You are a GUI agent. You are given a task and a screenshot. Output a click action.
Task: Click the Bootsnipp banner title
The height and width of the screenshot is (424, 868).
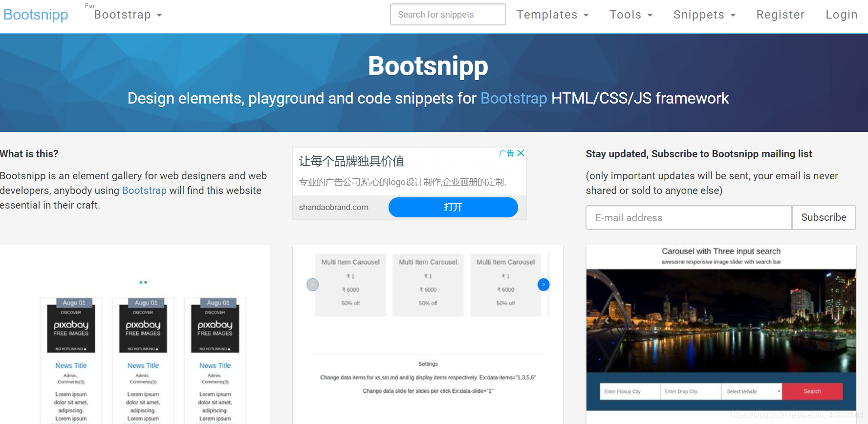pos(428,66)
